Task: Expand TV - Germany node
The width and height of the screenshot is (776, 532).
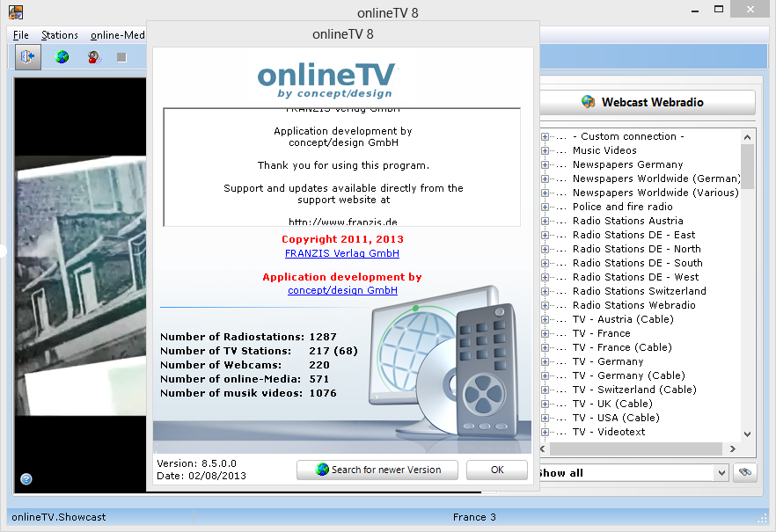Action: point(545,362)
